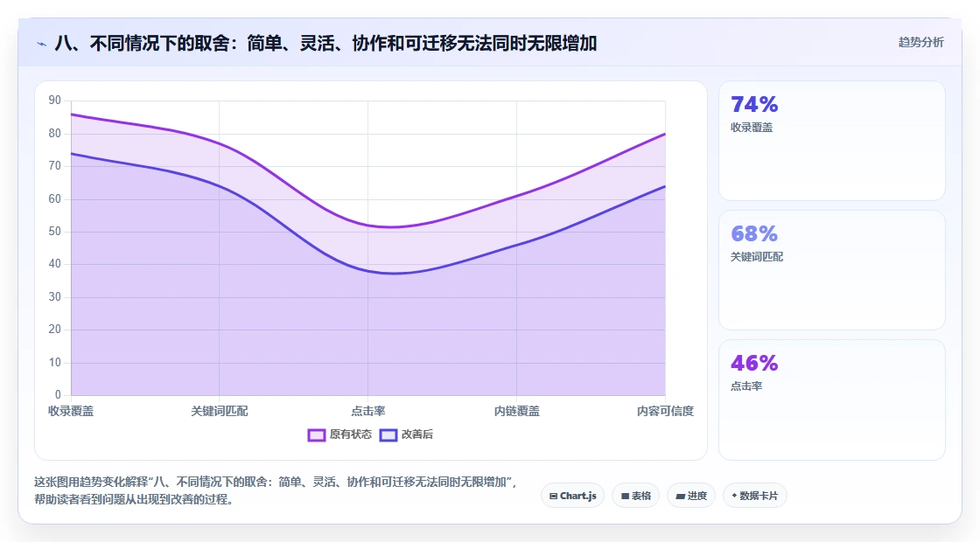The image size is (980, 542).
Task: Click the 90 y-axis value
Action: coord(55,101)
